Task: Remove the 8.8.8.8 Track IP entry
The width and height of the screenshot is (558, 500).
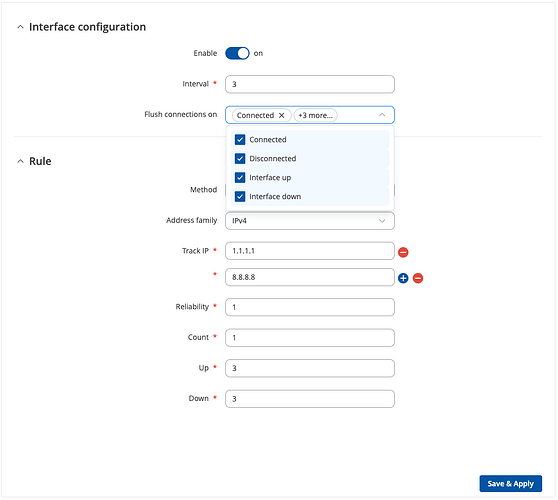Action: 418,278
